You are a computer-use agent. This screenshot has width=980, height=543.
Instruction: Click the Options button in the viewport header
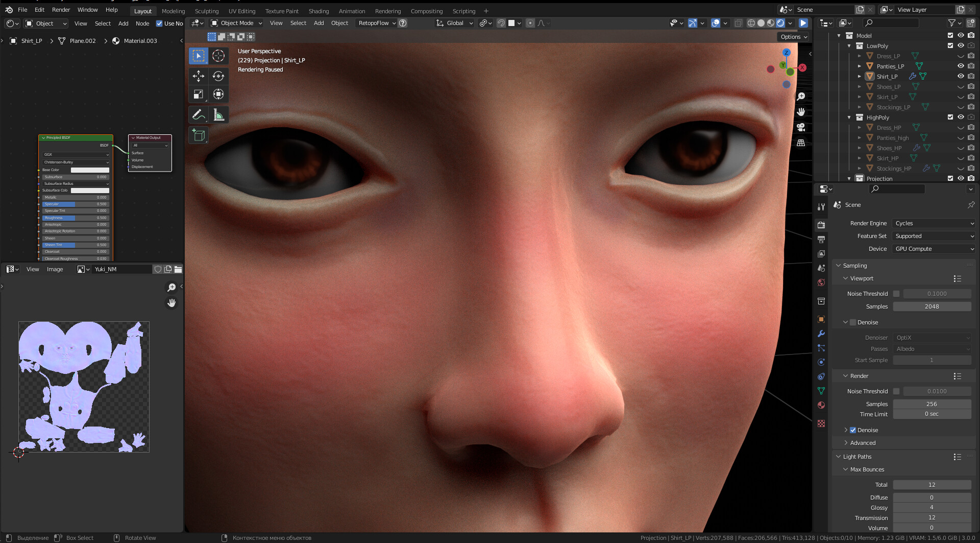(x=793, y=36)
